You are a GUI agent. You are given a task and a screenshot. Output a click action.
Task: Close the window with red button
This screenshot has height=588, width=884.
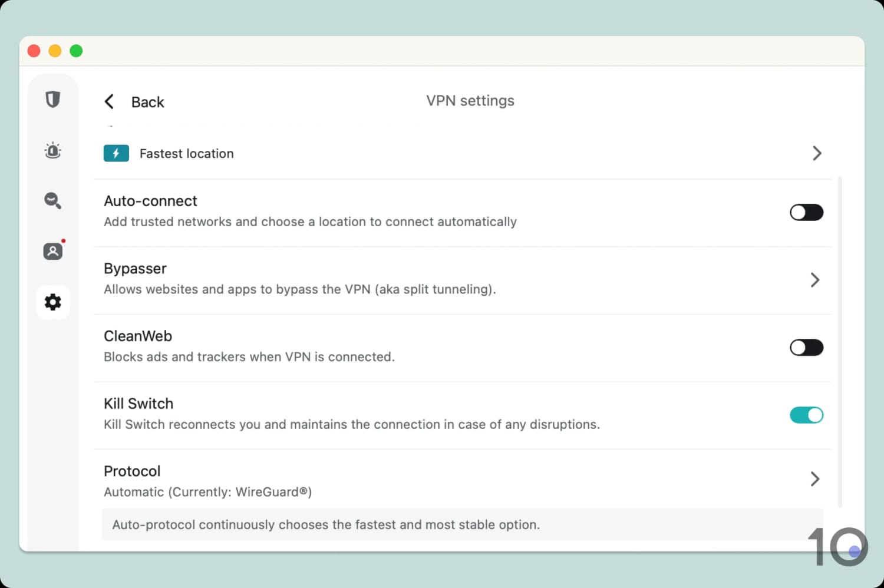pos(34,51)
